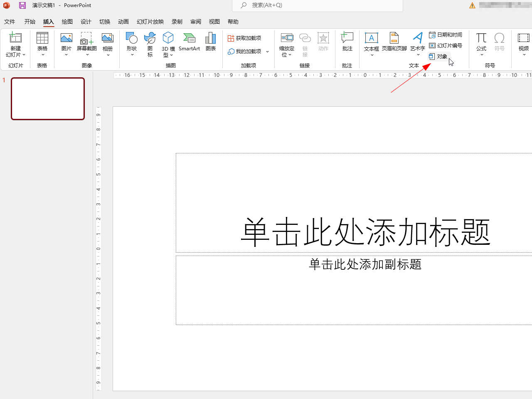
Task: Click the title placeholder 单击此处添加标题
Action: coord(366,232)
